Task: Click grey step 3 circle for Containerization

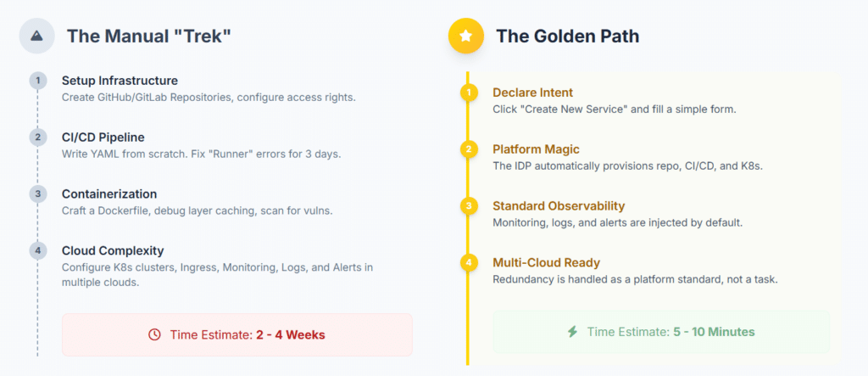Action: pyautogui.click(x=37, y=194)
